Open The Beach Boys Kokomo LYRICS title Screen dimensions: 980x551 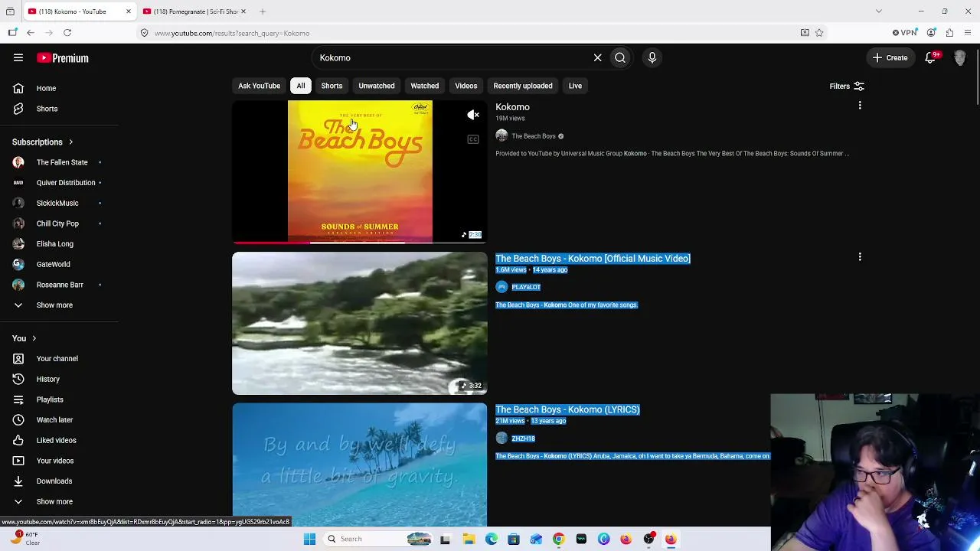pos(567,409)
